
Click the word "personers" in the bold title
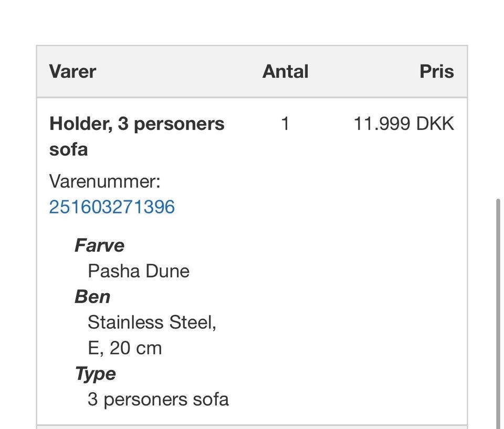(x=178, y=124)
